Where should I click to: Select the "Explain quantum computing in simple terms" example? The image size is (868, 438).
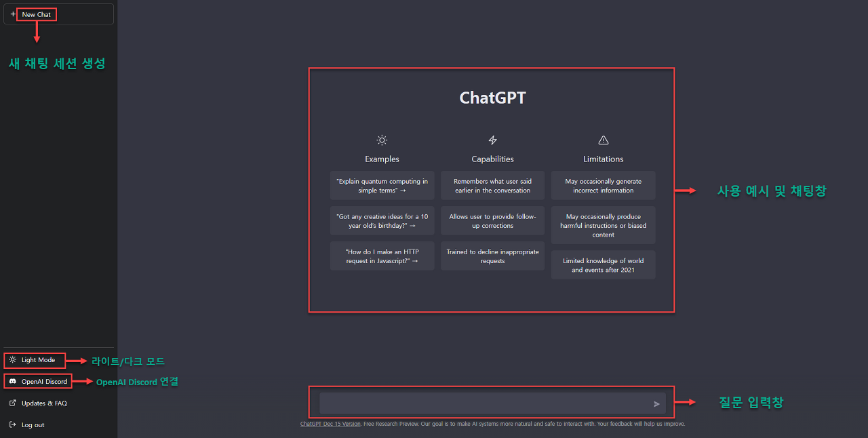coord(382,186)
